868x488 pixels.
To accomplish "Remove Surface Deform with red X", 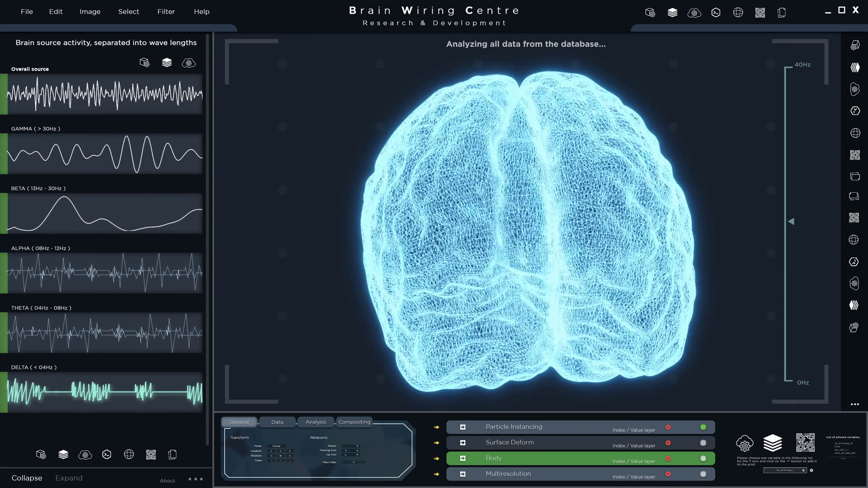I will pyautogui.click(x=668, y=443).
